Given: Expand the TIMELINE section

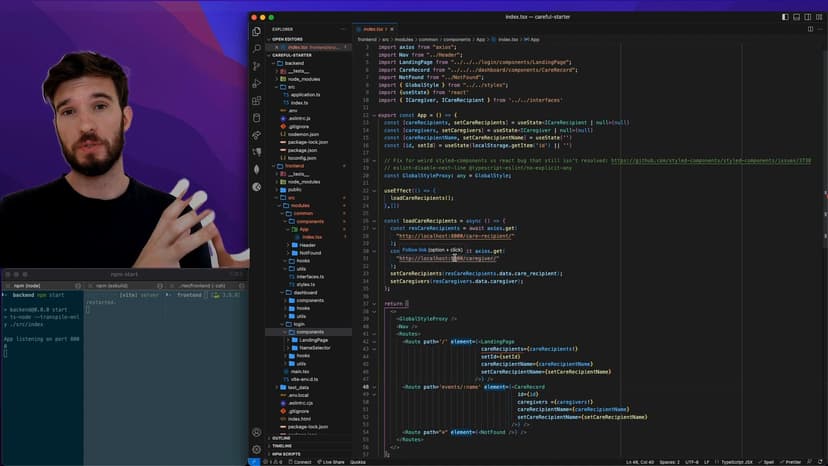Looking at the screenshot, I should point(282,446).
